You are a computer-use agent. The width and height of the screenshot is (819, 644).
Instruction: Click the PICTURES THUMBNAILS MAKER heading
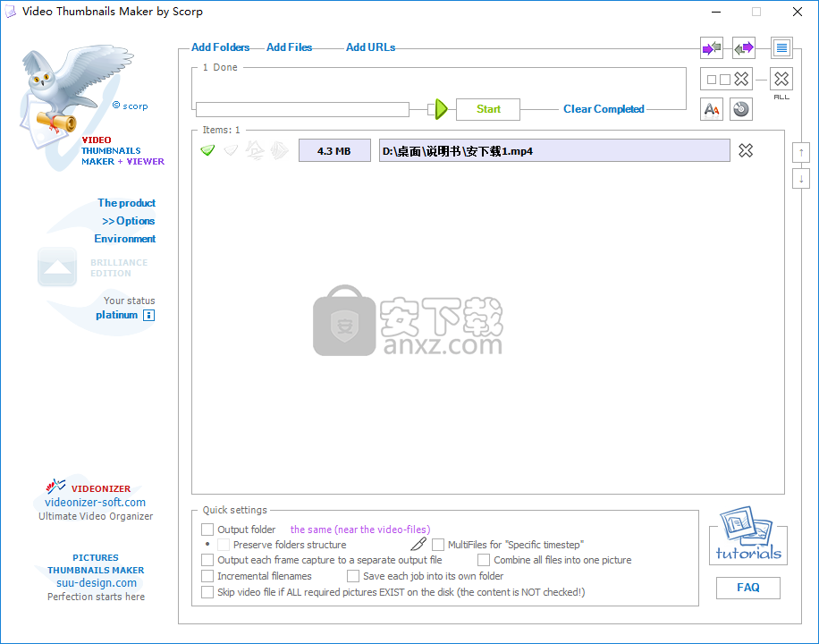click(96, 564)
